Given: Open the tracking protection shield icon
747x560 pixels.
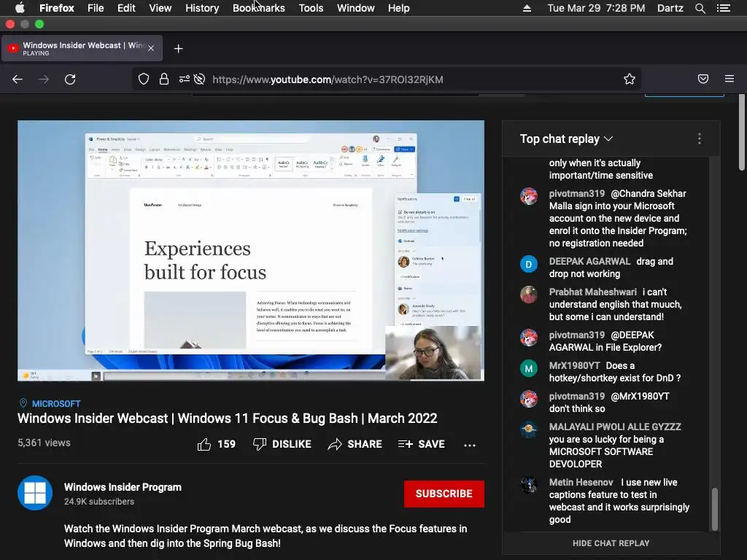Looking at the screenshot, I should [x=144, y=79].
